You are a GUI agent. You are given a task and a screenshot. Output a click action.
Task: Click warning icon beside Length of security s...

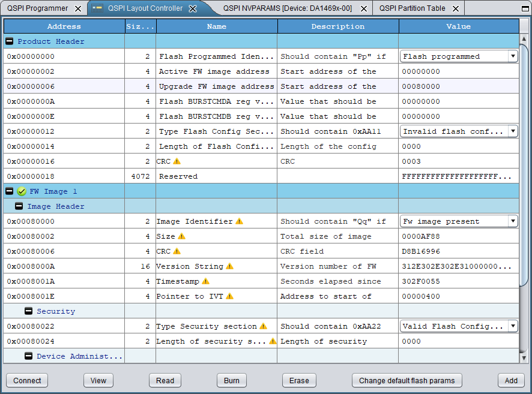(x=273, y=341)
